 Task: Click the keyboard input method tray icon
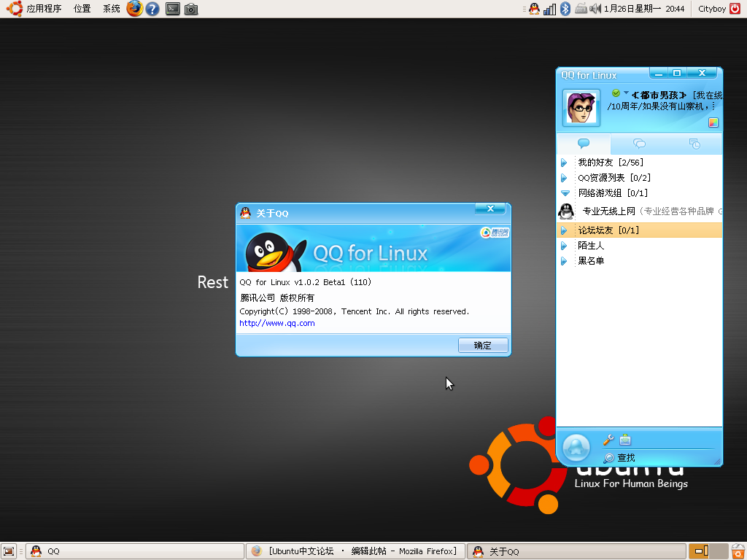(581, 9)
